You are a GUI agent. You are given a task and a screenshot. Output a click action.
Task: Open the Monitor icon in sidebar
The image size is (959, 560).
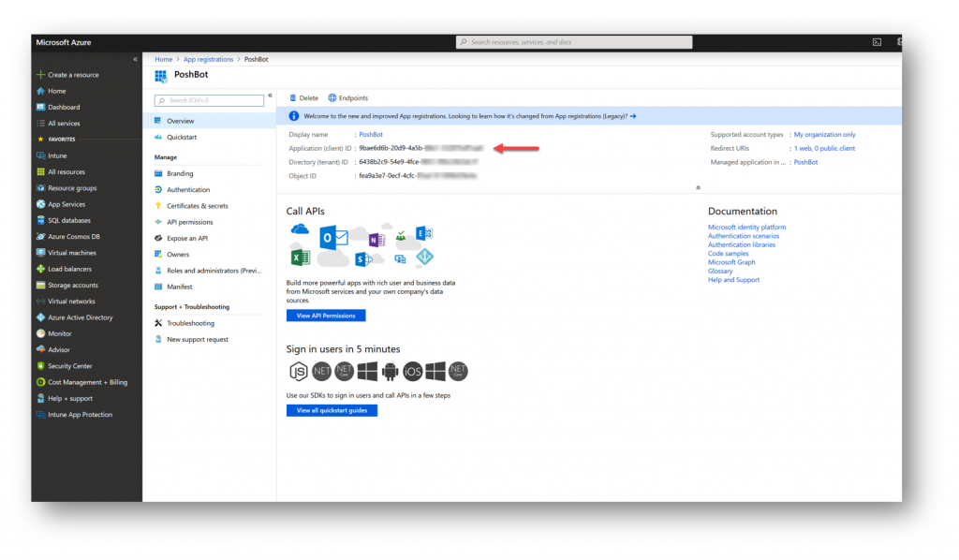40,333
